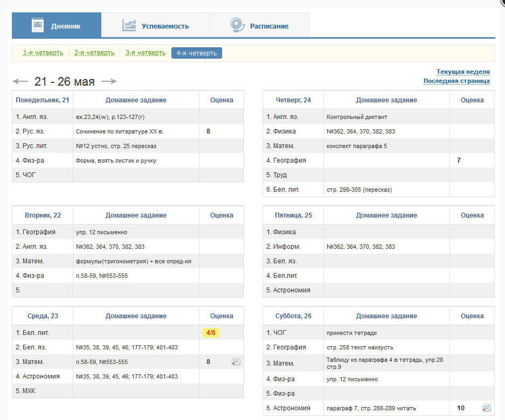Click the Дневник diary icon
505x420 pixels.
(38, 25)
